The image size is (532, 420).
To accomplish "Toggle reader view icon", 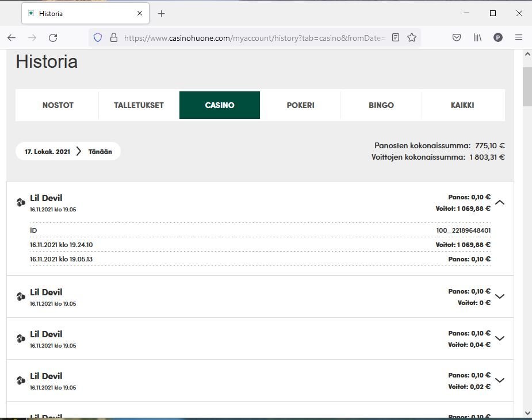I will [x=396, y=37].
